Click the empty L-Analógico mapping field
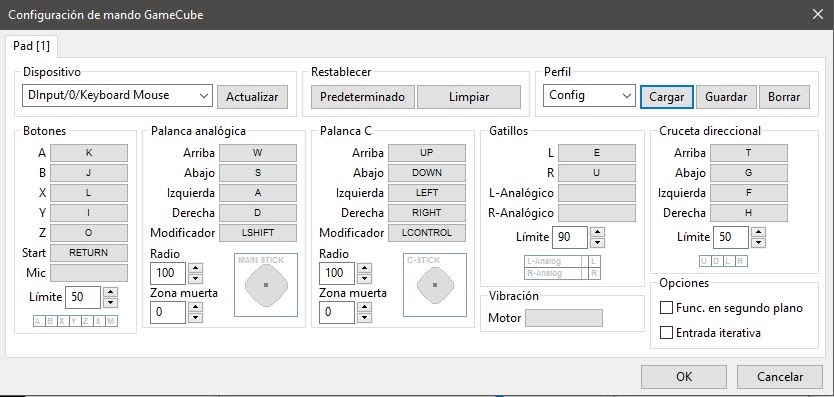 (597, 193)
